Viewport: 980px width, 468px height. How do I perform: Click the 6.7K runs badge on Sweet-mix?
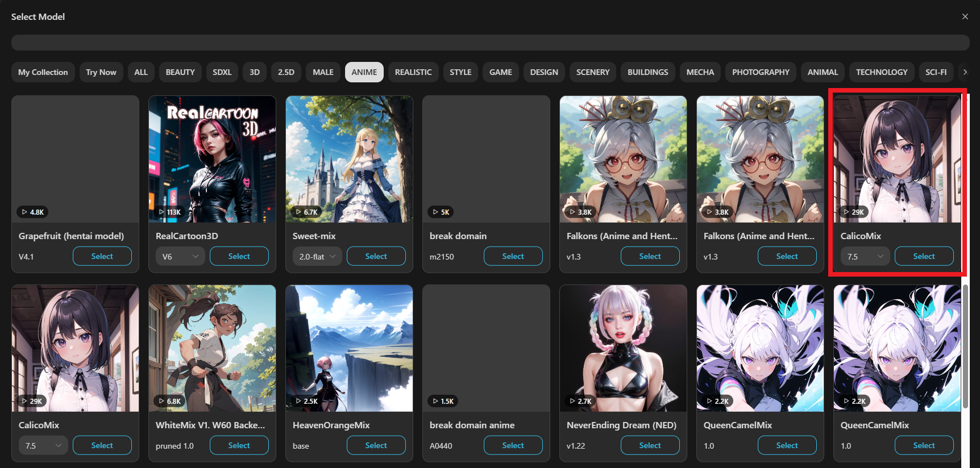point(306,212)
